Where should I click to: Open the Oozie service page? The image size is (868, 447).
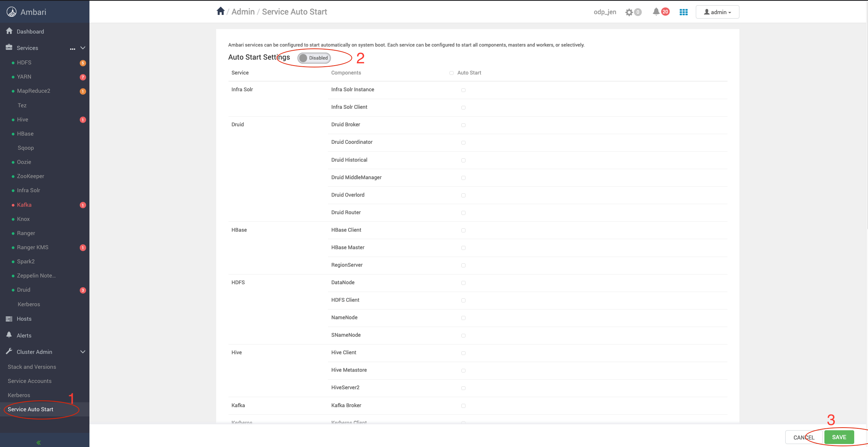[24, 162]
